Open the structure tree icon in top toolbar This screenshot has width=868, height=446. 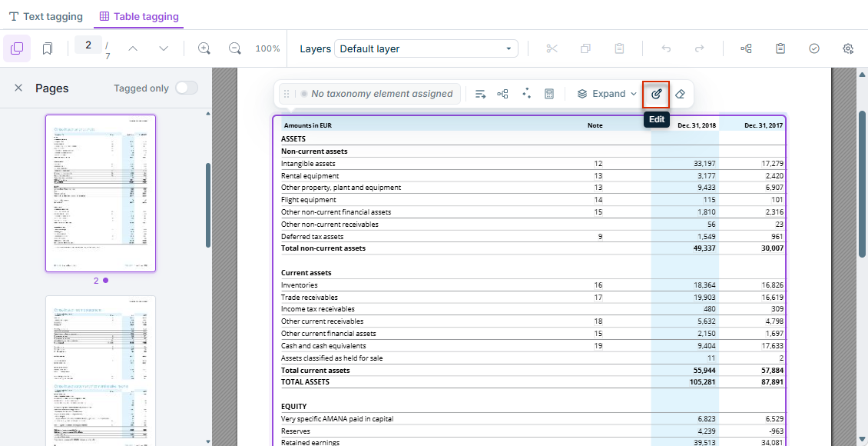tap(746, 48)
